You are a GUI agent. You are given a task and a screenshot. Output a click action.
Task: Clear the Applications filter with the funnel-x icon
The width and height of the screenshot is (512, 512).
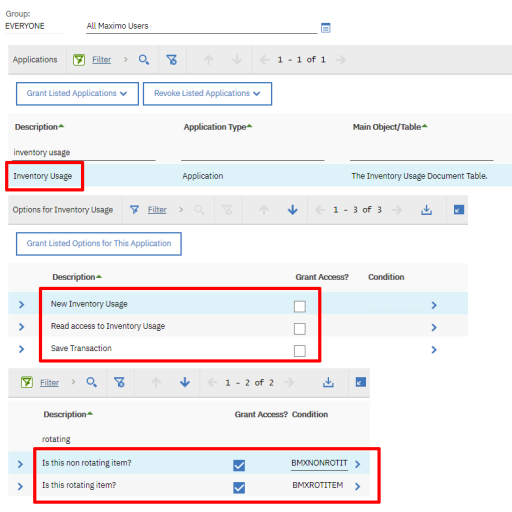point(172,60)
